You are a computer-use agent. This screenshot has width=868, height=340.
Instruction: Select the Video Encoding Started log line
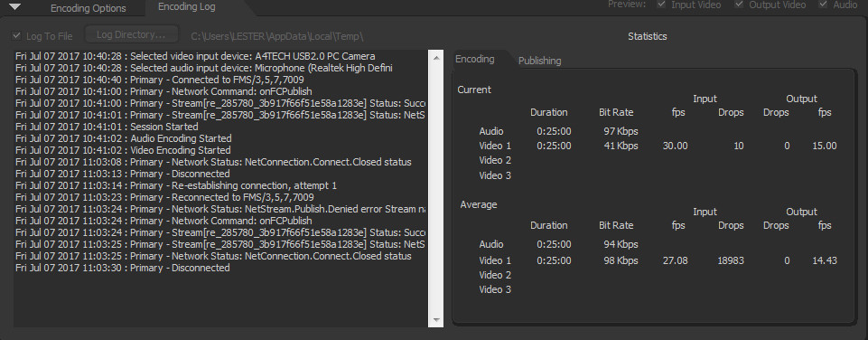coord(123,150)
